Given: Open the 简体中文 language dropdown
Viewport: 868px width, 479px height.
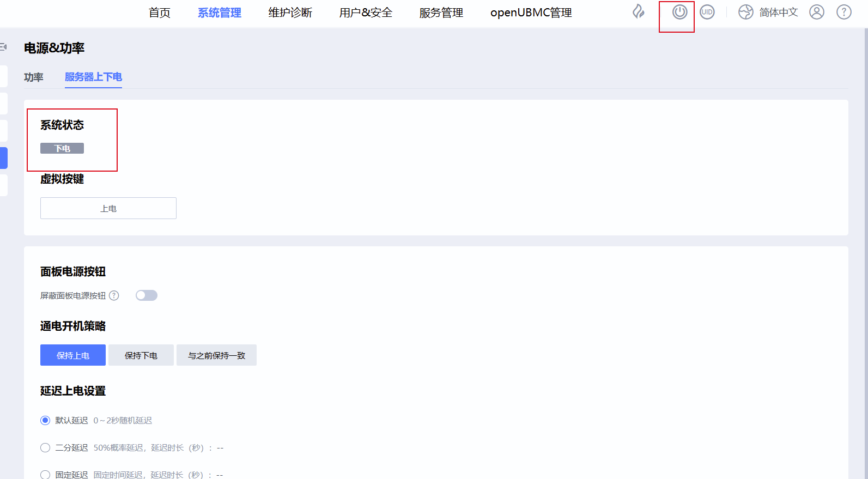Looking at the screenshot, I should [778, 12].
